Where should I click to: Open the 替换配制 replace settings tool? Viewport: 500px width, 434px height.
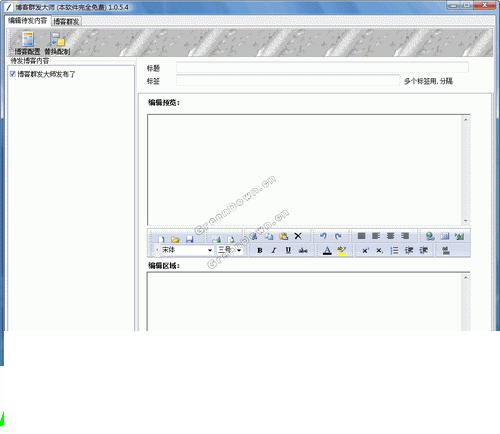[57, 43]
